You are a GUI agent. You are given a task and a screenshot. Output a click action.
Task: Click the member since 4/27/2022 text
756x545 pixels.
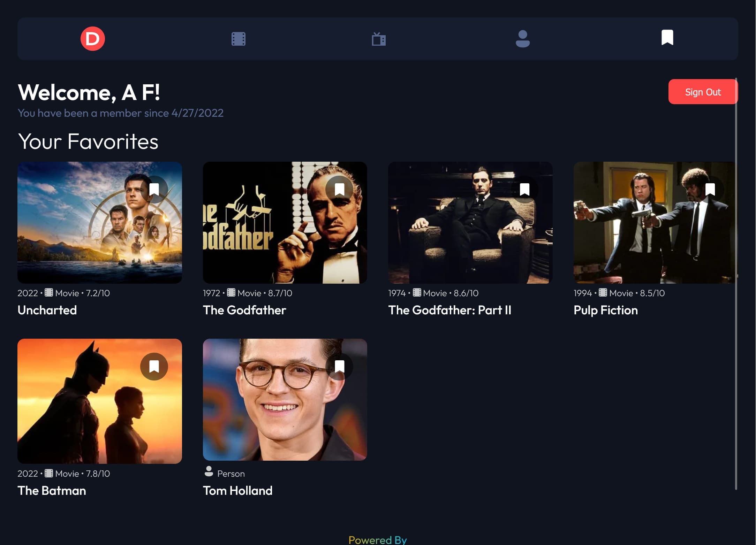[x=120, y=113]
